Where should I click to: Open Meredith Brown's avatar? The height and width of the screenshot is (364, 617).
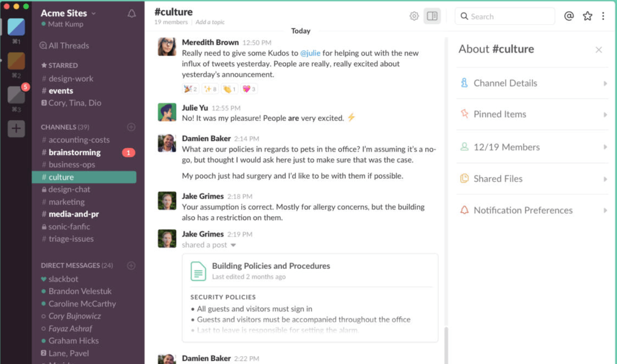[x=167, y=46]
